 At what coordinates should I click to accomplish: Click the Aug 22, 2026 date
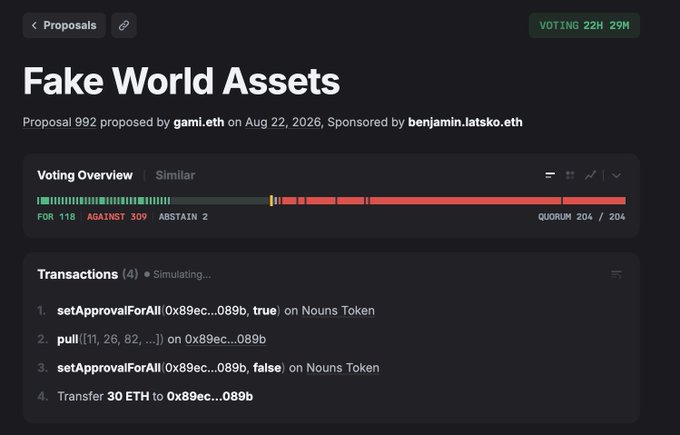point(283,122)
